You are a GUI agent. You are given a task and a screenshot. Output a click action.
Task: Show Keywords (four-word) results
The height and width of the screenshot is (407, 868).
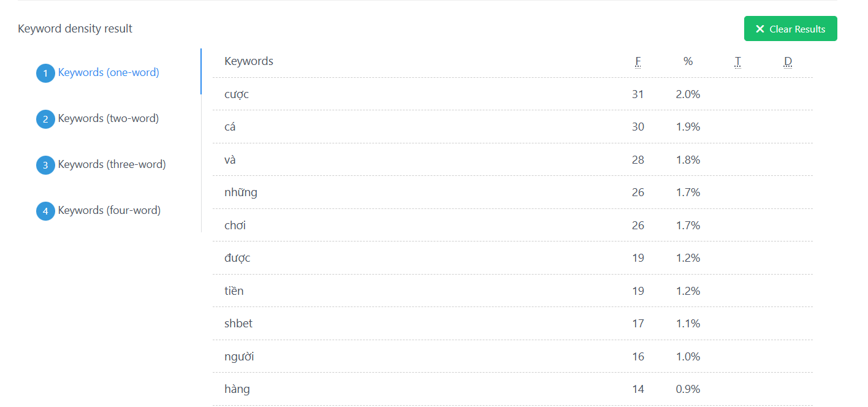(109, 210)
